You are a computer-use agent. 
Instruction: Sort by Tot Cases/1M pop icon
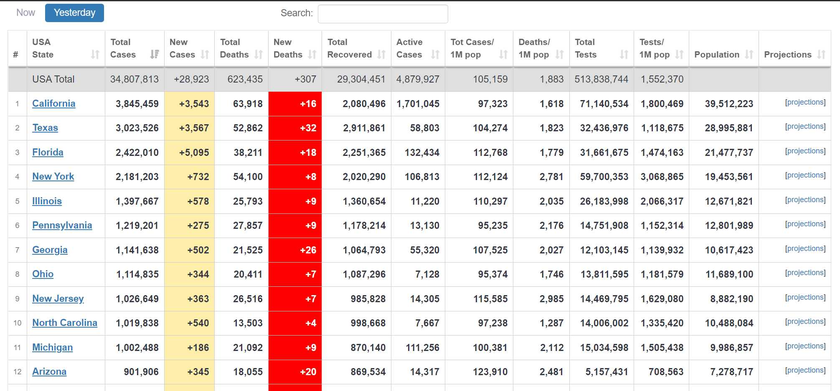(504, 55)
